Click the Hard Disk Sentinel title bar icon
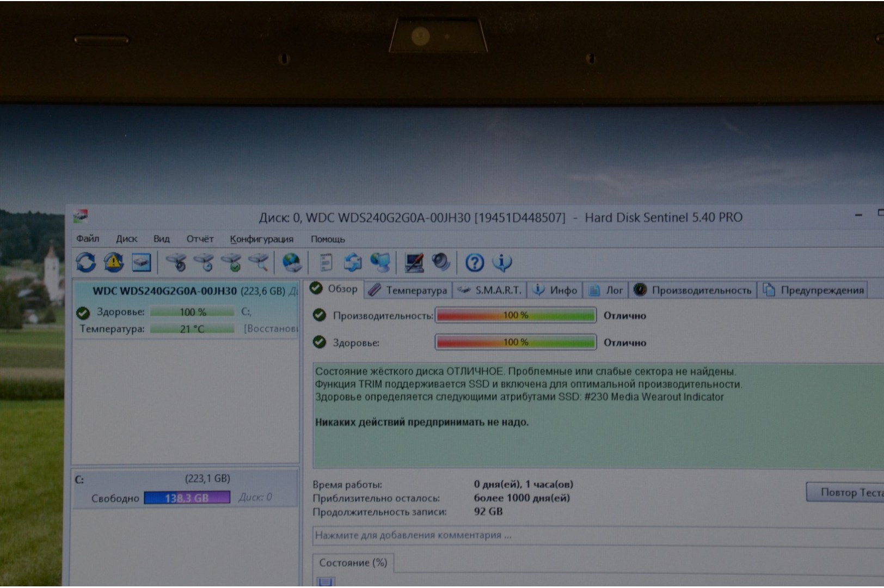 tap(81, 216)
